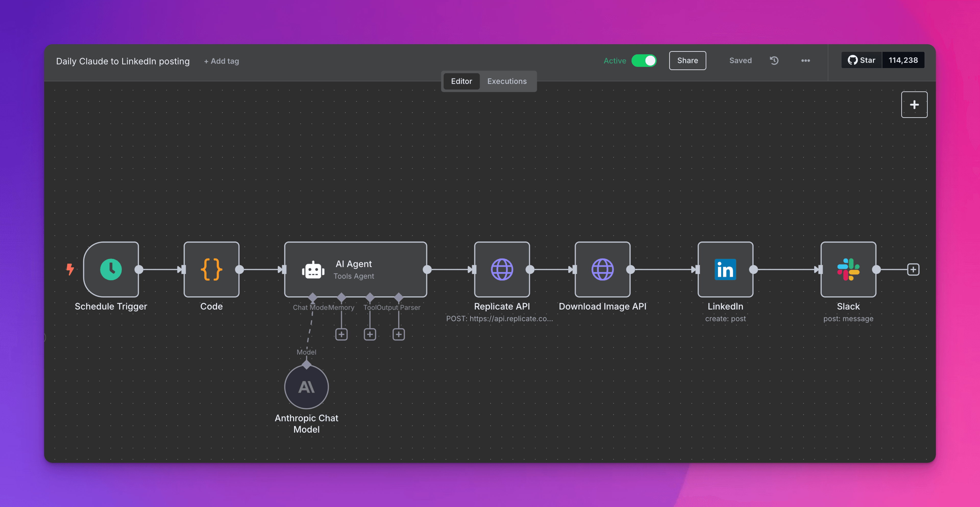Toggle the workflow Active switch
The height and width of the screenshot is (507, 980).
click(644, 61)
